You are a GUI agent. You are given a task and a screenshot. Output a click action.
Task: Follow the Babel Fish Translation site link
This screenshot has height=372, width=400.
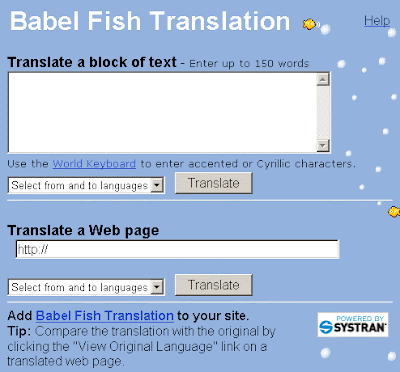(x=105, y=316)
